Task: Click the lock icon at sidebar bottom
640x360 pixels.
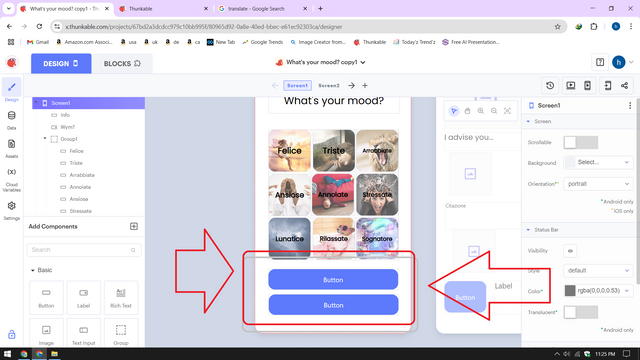Action: click(11, 335)
